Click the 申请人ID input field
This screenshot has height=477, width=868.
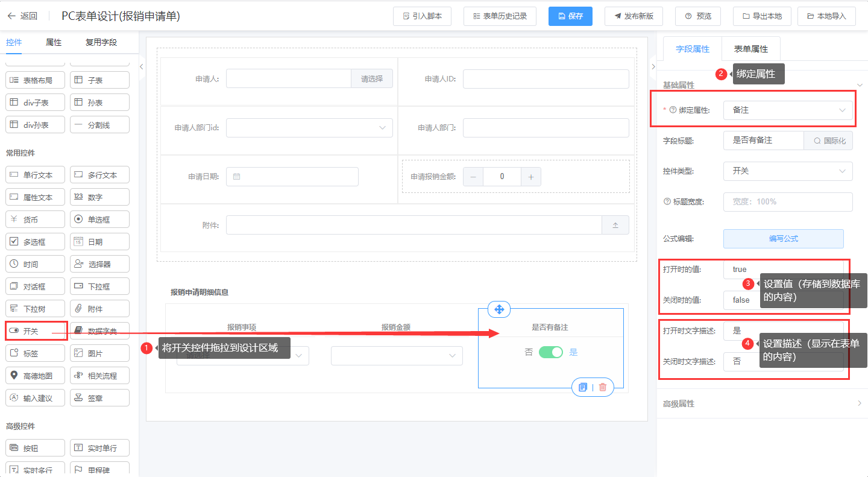[x=546, y=79]
